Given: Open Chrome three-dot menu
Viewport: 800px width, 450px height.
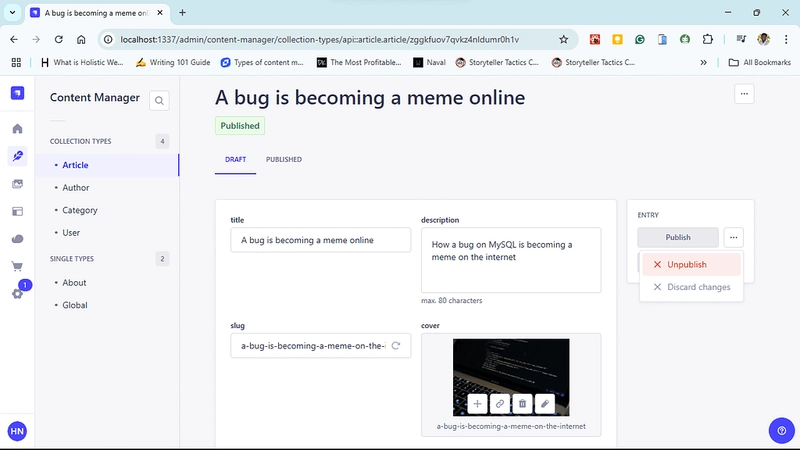Looking at the screenshot, I should point(786,39).
